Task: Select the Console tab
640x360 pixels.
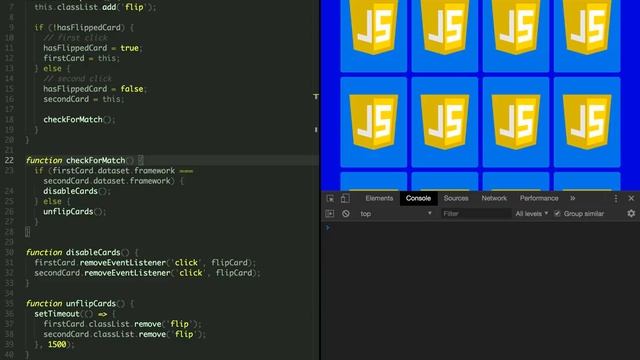Action: coord(418,198)
